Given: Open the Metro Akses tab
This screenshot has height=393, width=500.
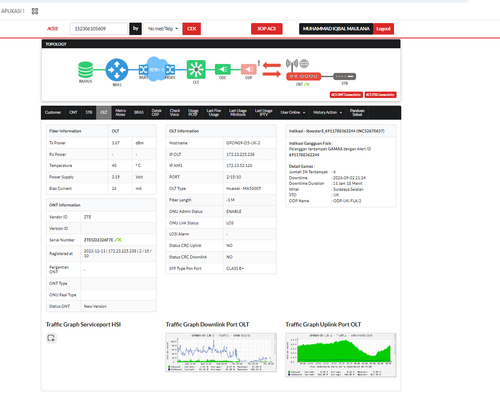Looking at the screenshot, I should [120, 113].
